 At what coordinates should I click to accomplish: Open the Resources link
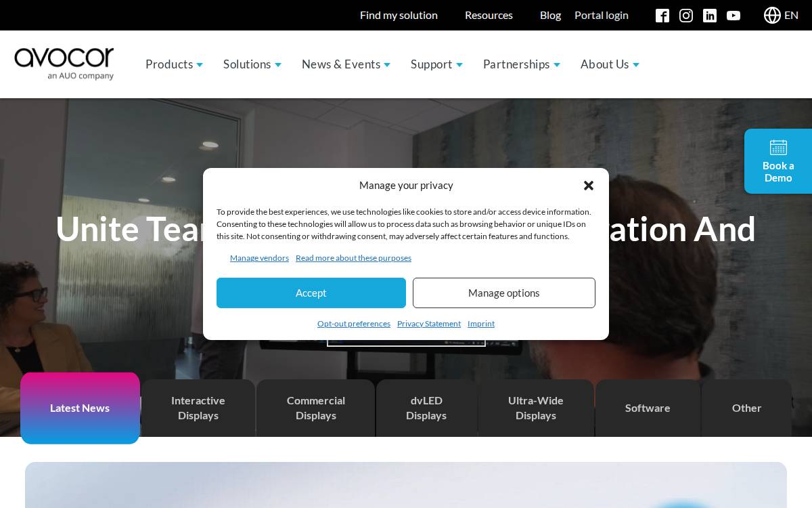click(x=489, y=15)
